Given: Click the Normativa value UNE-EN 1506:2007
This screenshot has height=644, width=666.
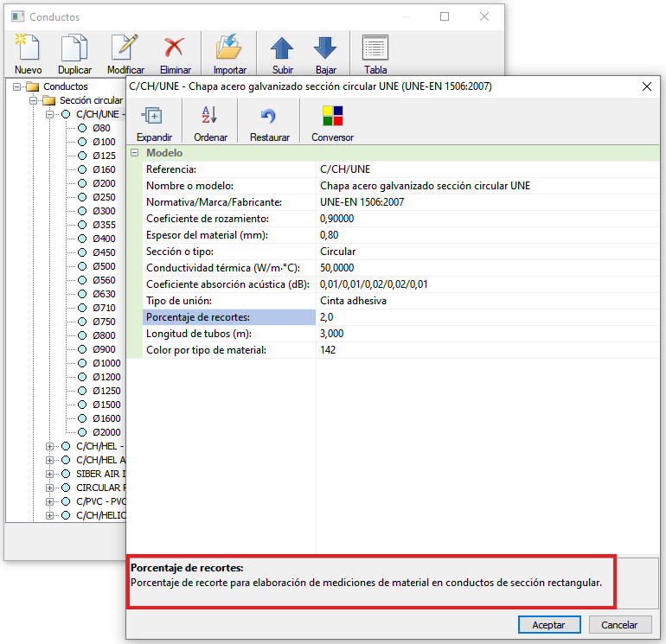Looking at the screenshot, I should [488, 202].
